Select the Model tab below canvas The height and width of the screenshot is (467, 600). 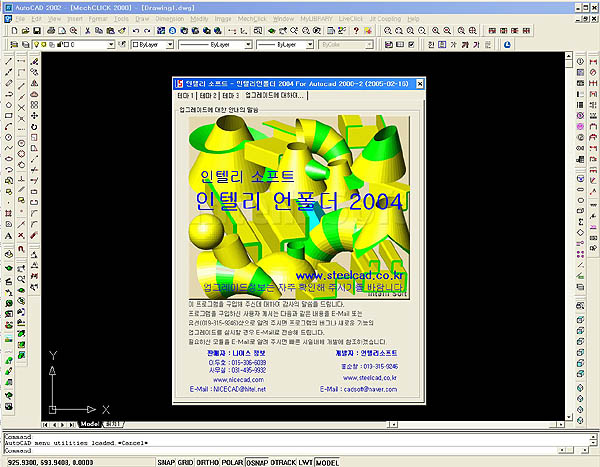pos(90,424)
